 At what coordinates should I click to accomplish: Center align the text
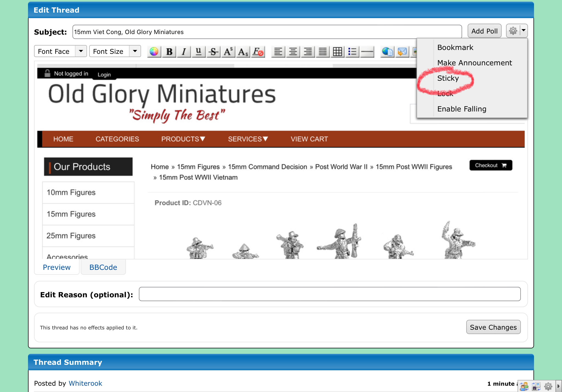pos(293,52)
